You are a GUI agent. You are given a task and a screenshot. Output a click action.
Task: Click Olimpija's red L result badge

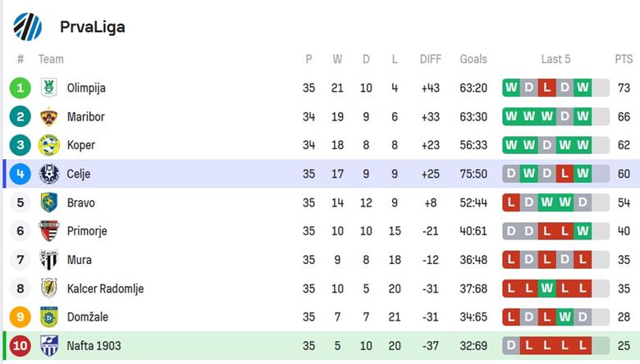[x=547, y=88]
